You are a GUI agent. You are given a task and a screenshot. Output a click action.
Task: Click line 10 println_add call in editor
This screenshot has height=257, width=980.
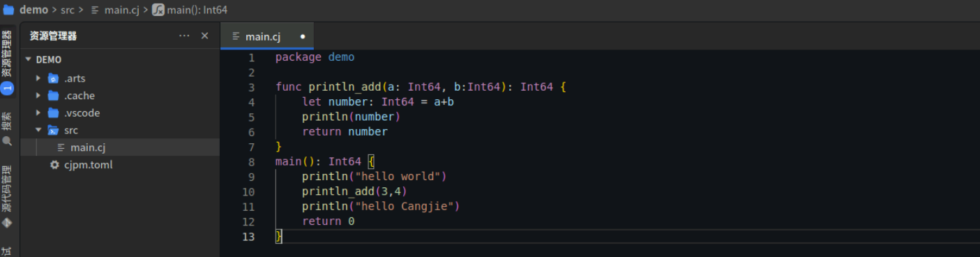point(354,191)
